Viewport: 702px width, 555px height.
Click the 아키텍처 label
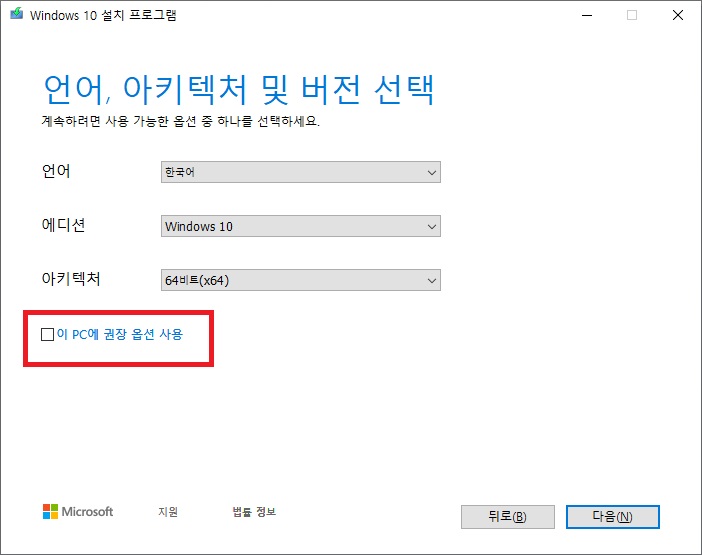coord(71,279)
